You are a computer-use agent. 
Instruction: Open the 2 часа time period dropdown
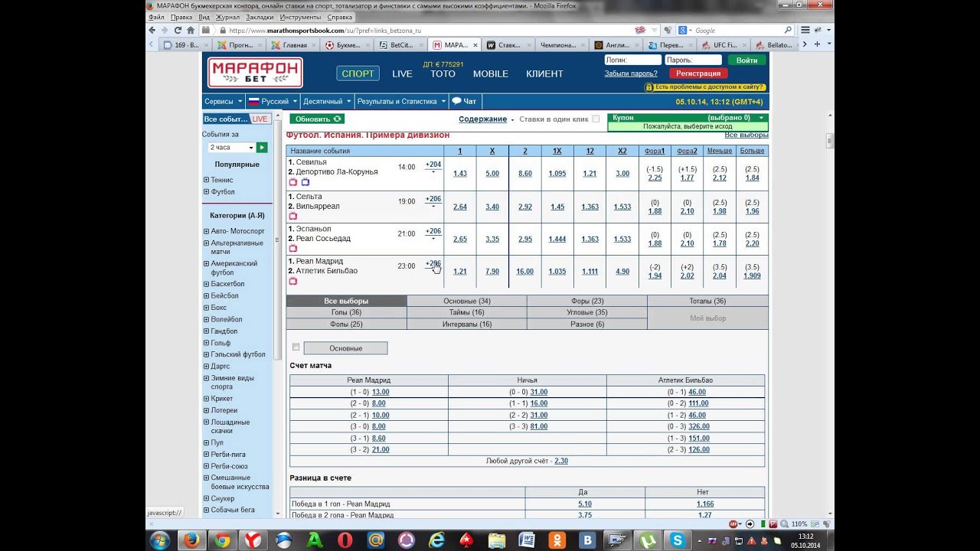point(232,147)
